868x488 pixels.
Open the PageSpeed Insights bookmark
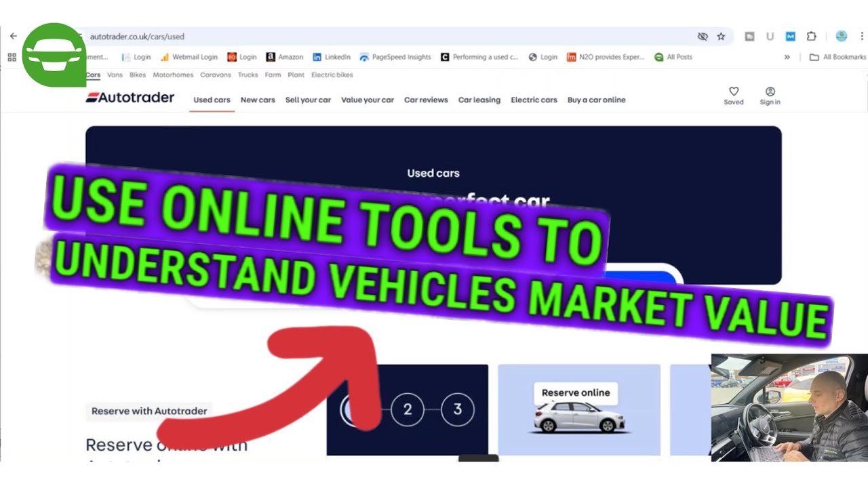[395, 57]
